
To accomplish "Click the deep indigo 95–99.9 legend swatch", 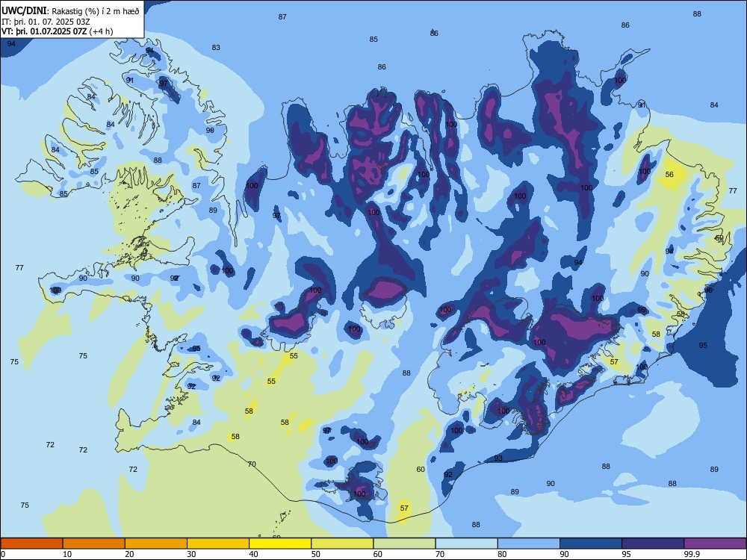I will coord(653,544).
